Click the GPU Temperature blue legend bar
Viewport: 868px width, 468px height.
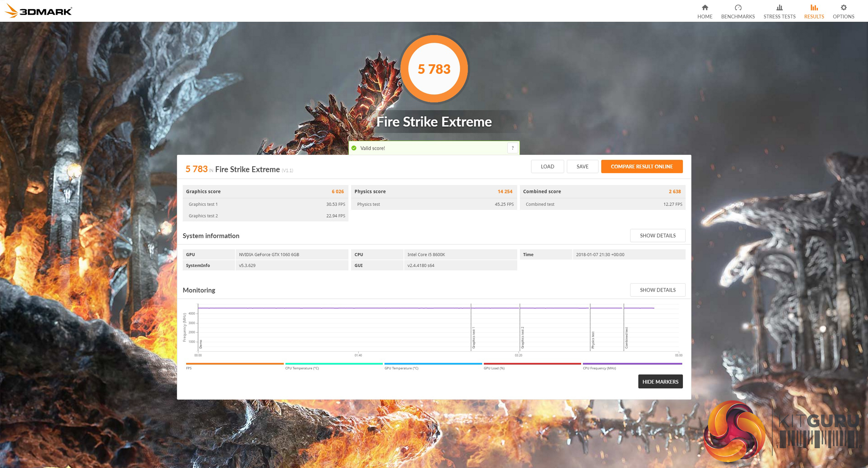[433, 364]
